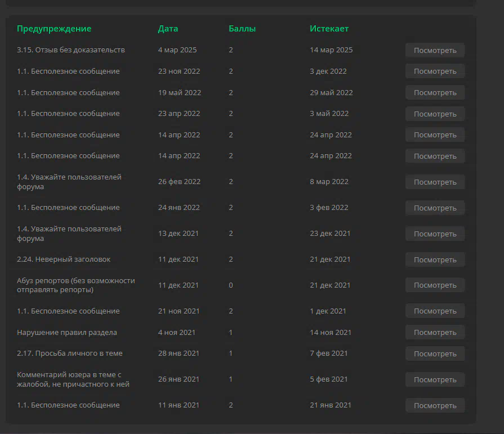Select the text 3.15. Отзыв без доказательств

71,50
